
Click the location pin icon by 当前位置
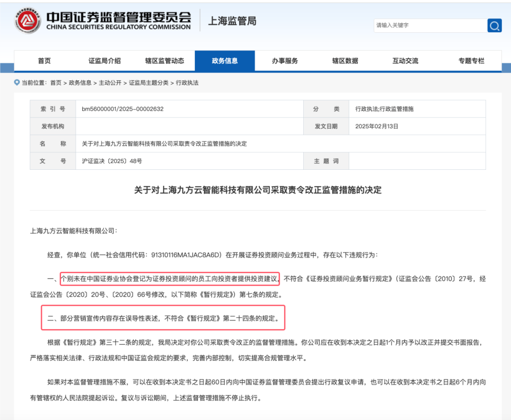pyautogui.click(x=17, y=82)
